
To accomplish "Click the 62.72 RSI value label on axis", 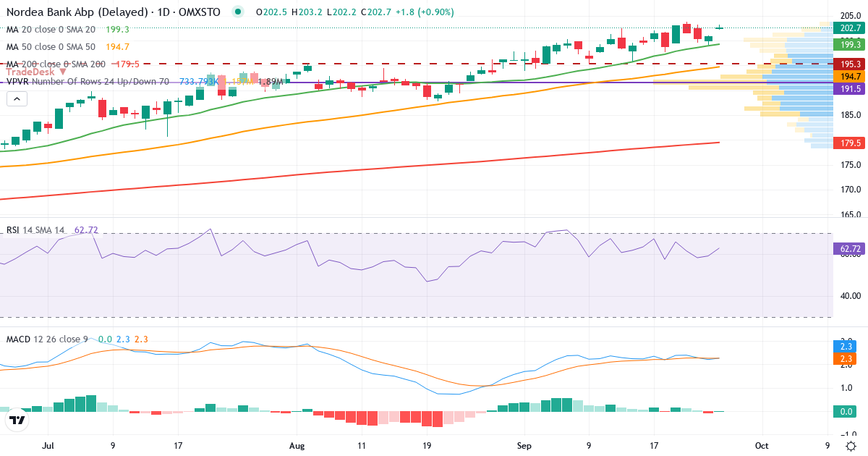I will 849,249.
